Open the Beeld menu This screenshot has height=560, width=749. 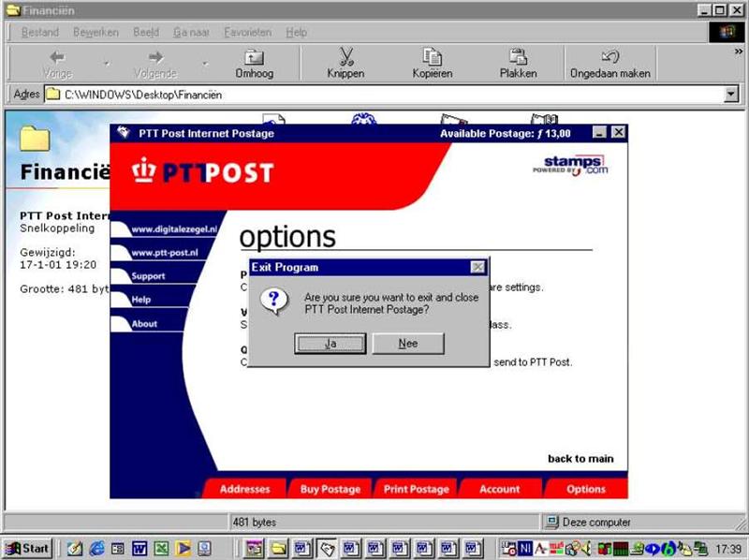click(146, 32)
